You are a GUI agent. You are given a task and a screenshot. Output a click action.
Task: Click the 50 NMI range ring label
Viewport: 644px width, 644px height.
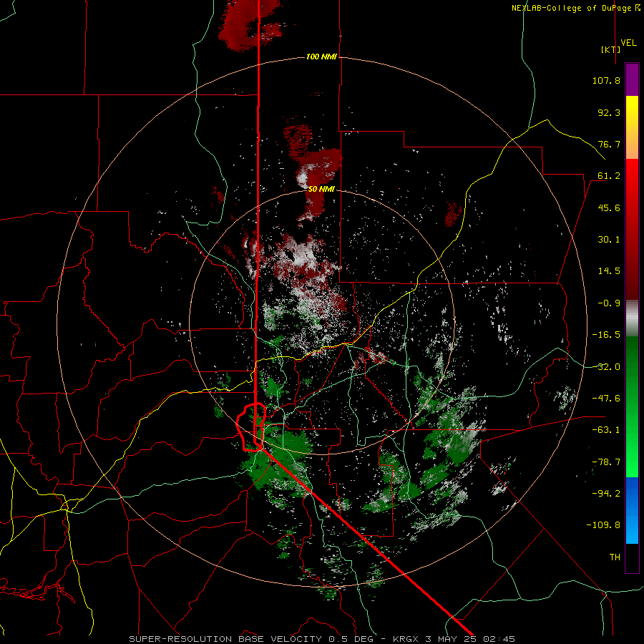(321, 189)
